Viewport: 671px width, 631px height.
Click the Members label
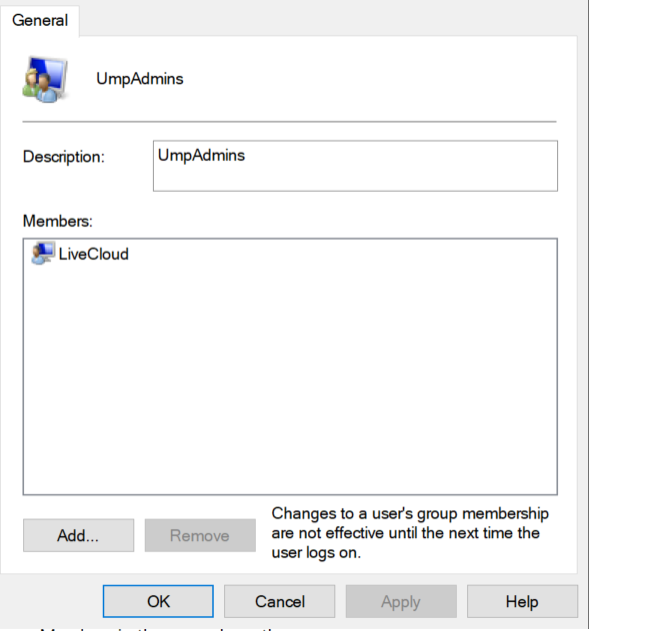[56, 219]
